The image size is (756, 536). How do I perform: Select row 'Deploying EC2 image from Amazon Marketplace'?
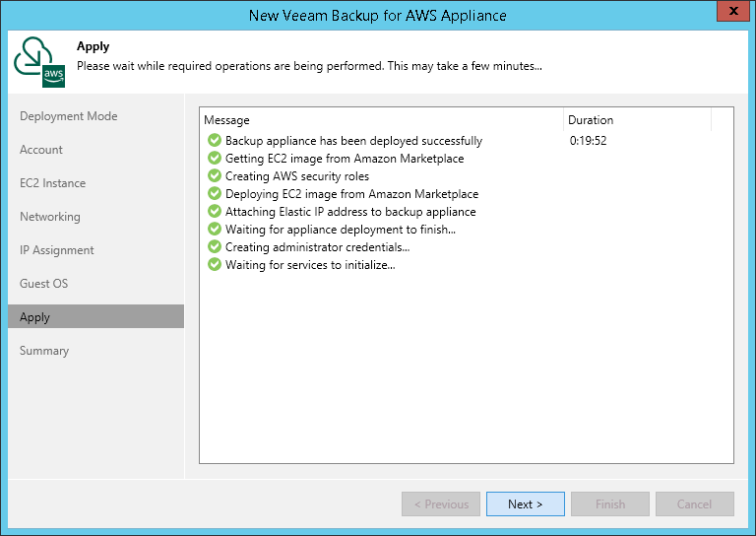click(x=467, y=193)
